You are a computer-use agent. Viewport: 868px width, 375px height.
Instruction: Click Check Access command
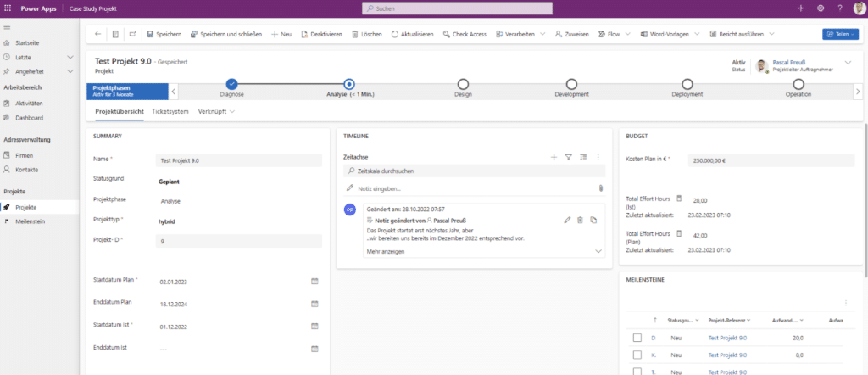[x=465, y=34]
